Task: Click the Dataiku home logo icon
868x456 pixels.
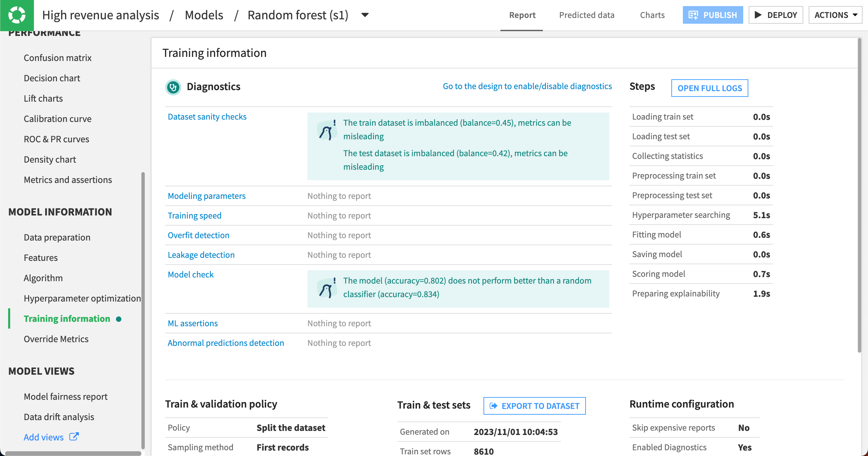Action: [x=17, y=15]
